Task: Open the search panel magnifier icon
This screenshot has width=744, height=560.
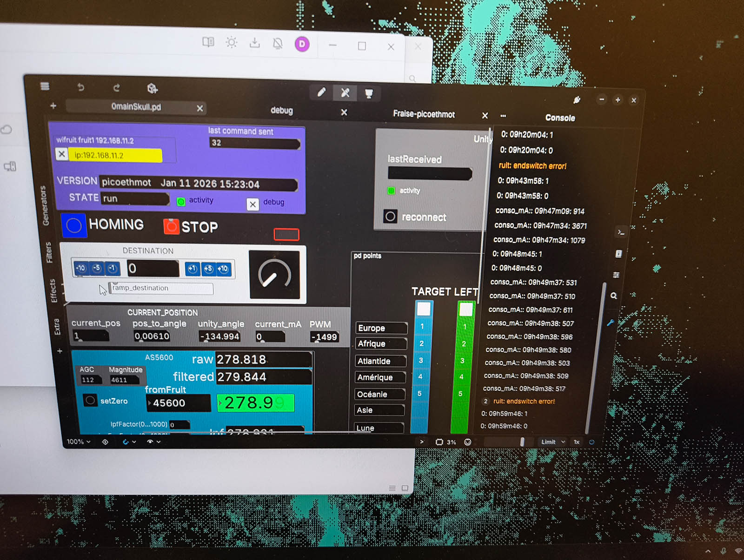Action: click(x=614, y=296)
